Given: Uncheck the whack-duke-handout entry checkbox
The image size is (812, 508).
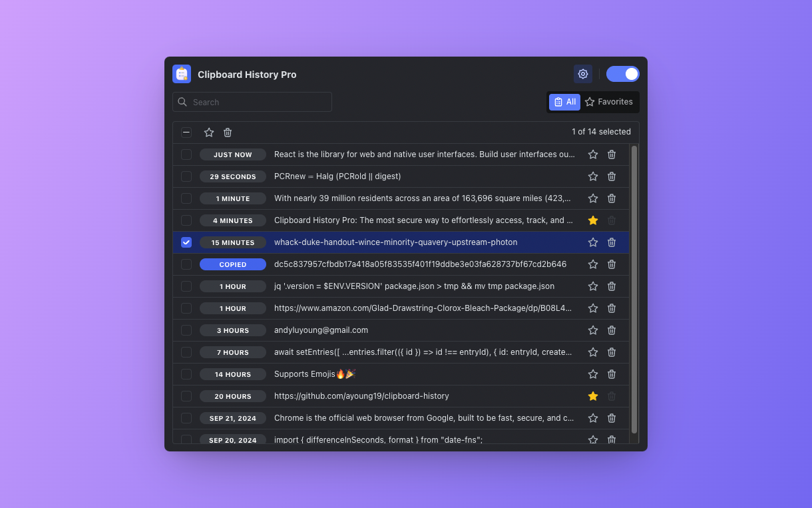Looking at the screenshot, I should pos(186,242).
